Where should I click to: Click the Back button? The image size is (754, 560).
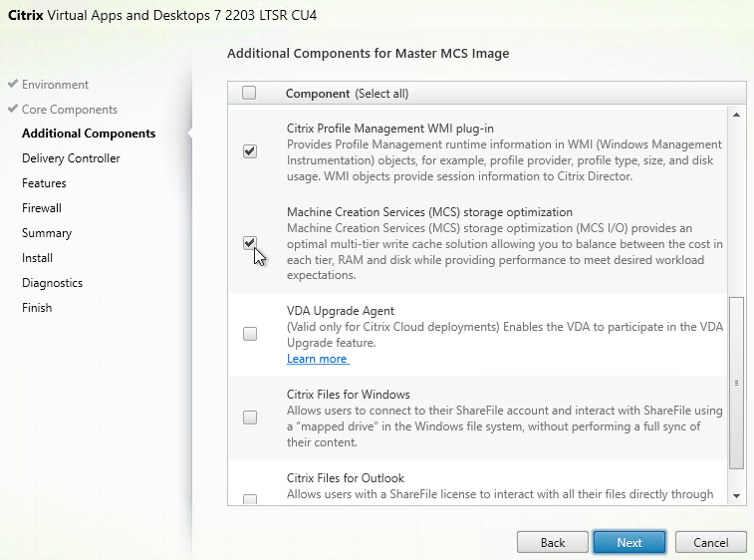pyautogui.click(x=553, y=543)
